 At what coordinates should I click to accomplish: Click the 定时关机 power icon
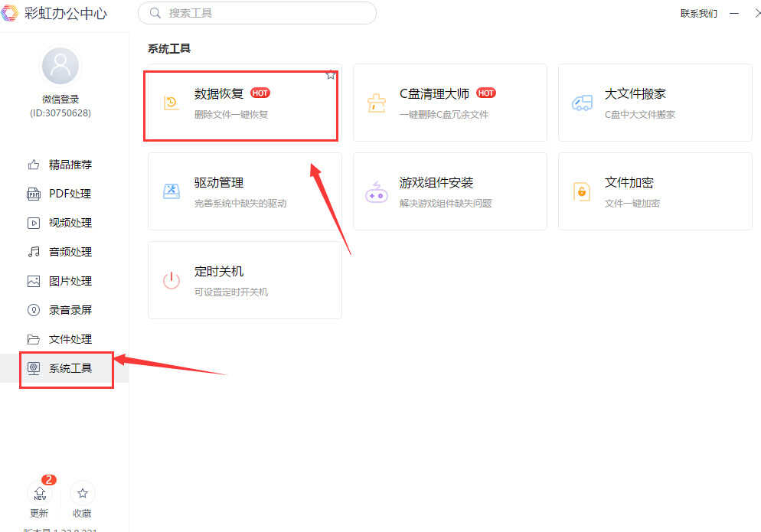tap(171, 280)
